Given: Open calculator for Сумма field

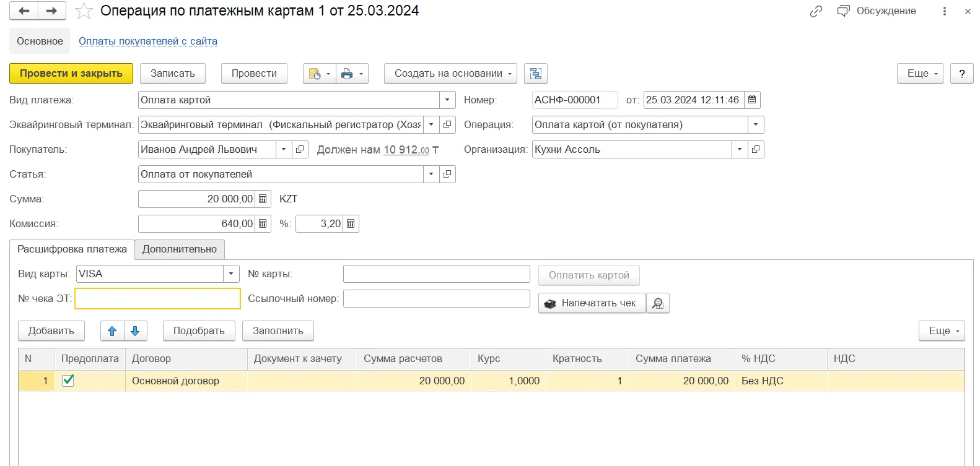Looking at the screenshot, I should [263, 199].
